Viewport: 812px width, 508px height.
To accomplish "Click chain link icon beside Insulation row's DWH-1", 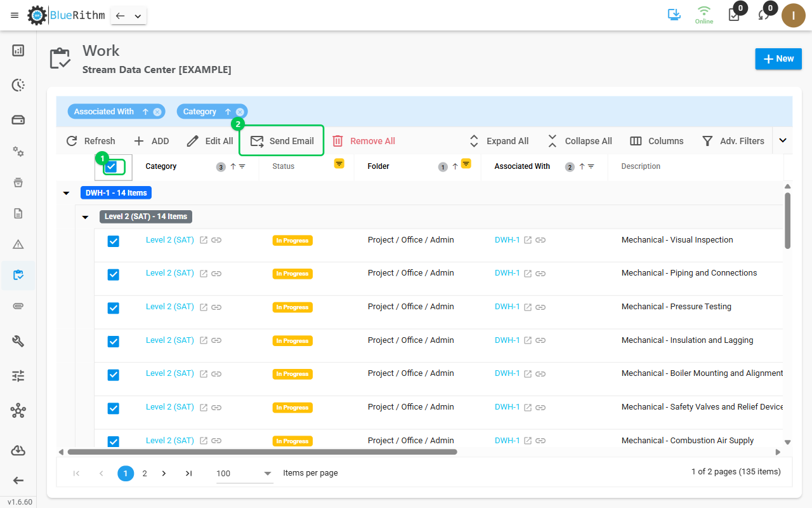I will (540, 341).
